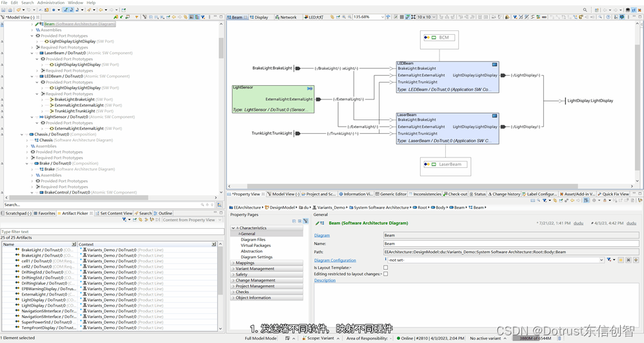Open the zoom percentage dropdown
Screen dimensions: 644x343
[383, 17]
